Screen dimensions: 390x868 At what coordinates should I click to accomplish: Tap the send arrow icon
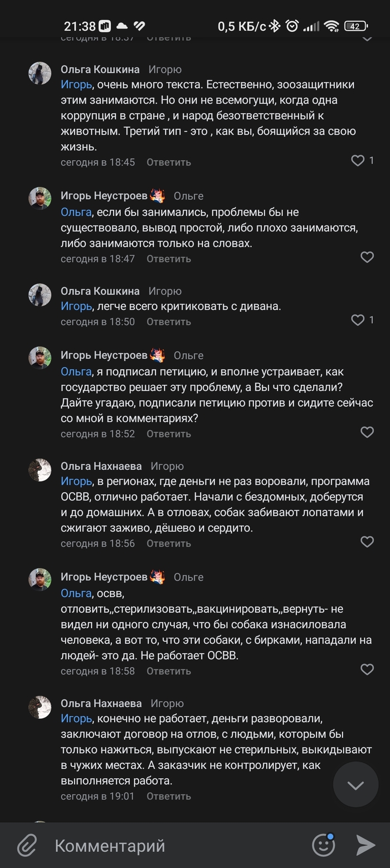tap(365, 845)
